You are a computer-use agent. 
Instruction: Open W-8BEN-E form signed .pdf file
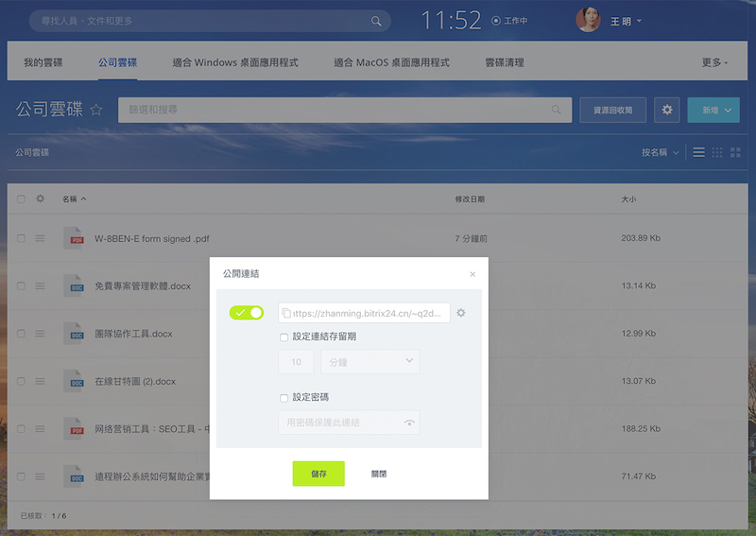152,239
